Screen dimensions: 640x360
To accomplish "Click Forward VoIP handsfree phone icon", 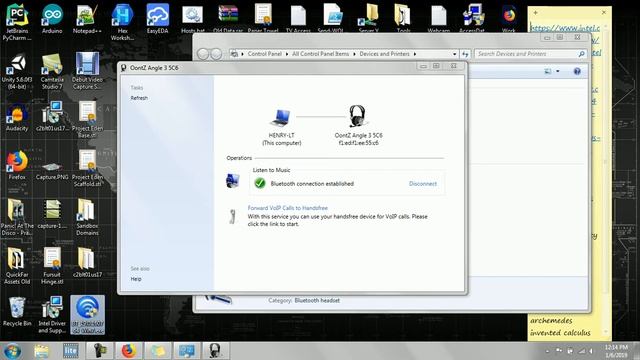I will click(232, 216).
